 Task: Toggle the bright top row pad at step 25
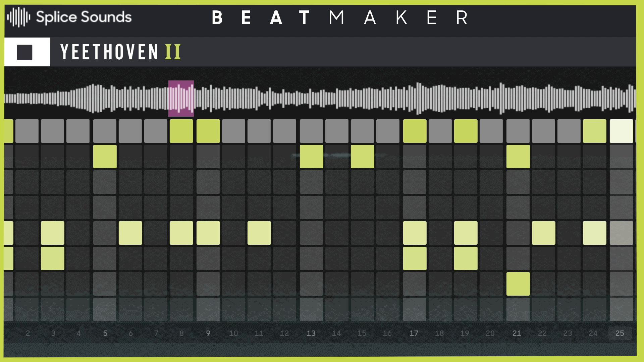click(622, 131)
